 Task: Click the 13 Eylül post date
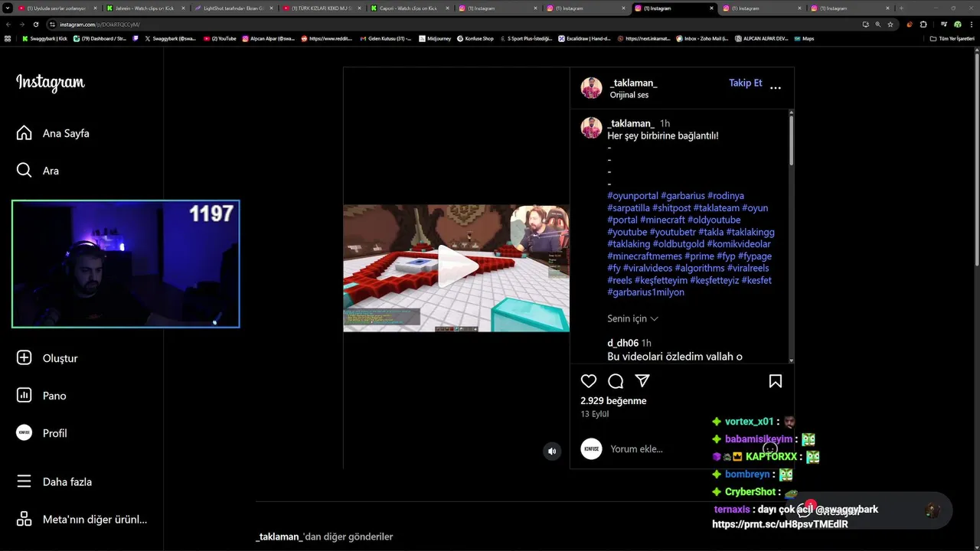tap(595, 414)
